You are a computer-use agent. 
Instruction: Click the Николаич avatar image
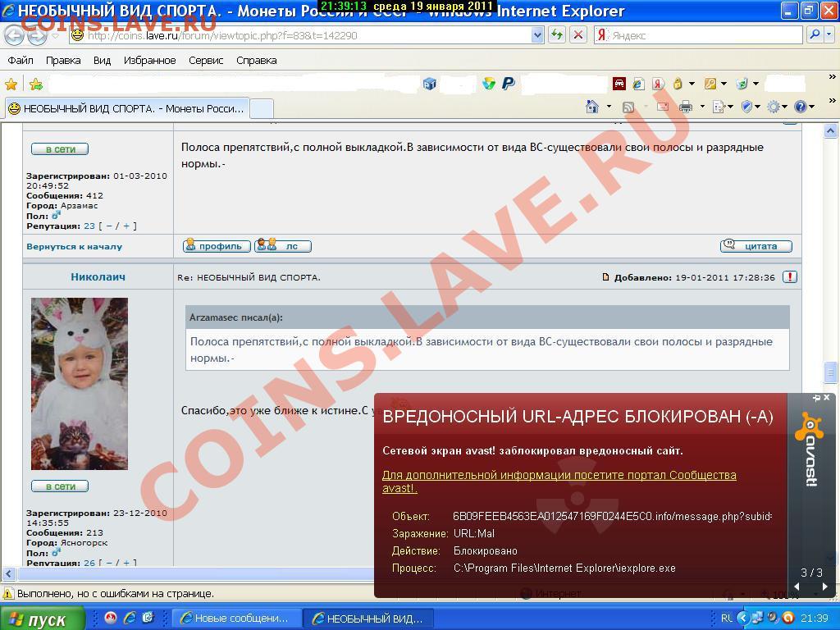coord(80,384)
